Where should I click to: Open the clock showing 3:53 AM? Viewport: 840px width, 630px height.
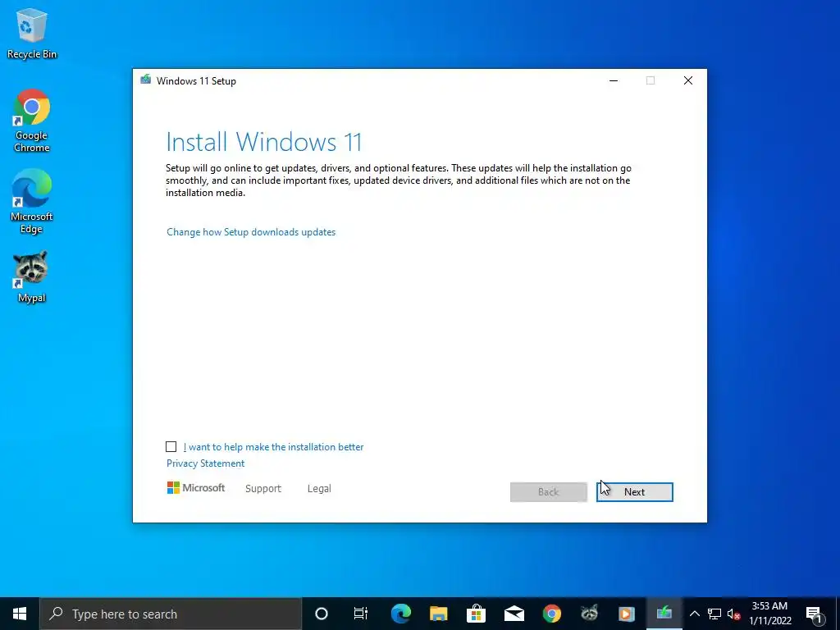tap(769, 614)
